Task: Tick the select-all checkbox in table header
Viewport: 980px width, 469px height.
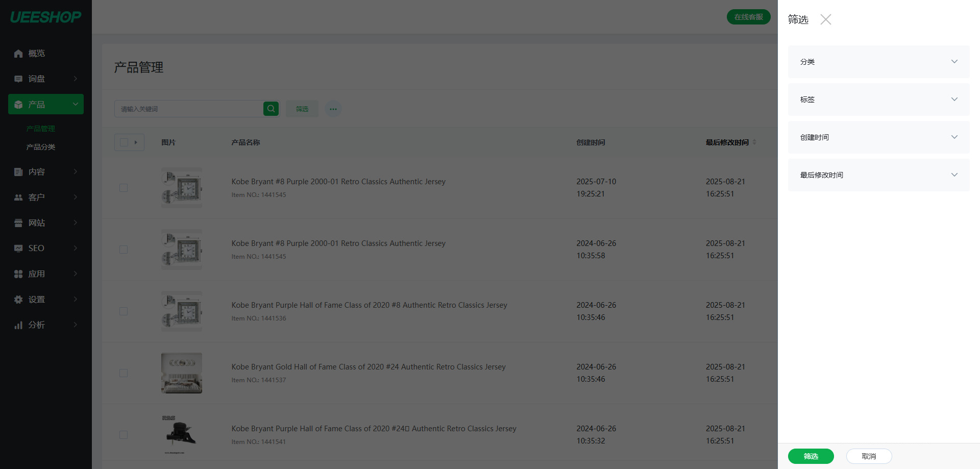Action: click(x=124, y=142)
